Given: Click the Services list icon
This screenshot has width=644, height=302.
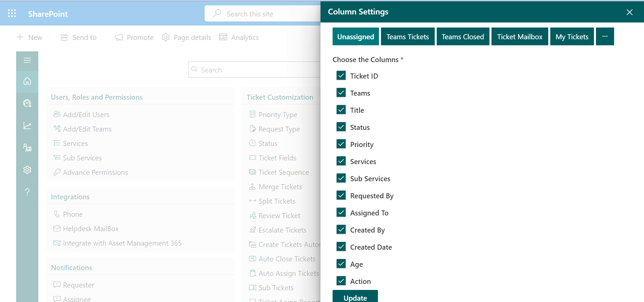Looking at the screenshot, I should [57, 143].
